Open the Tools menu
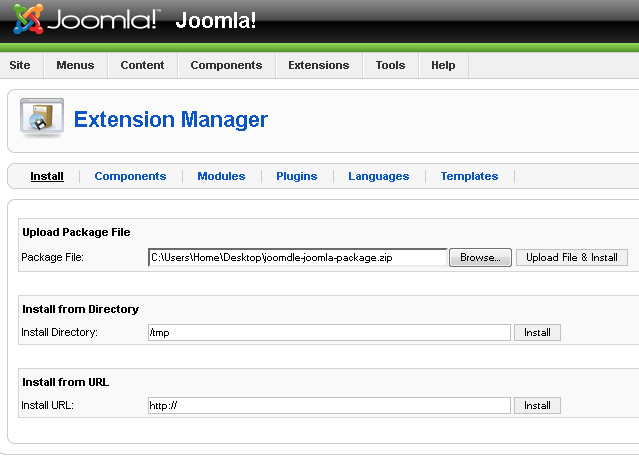The height and width of the screenshot is (459, 639). [x=390, y=65]
